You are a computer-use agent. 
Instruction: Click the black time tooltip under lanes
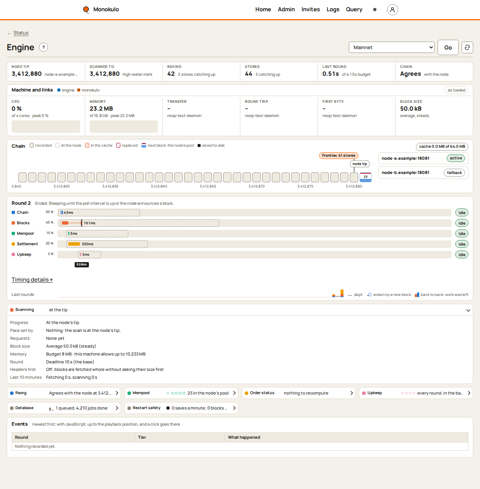(x=82, y=264)
